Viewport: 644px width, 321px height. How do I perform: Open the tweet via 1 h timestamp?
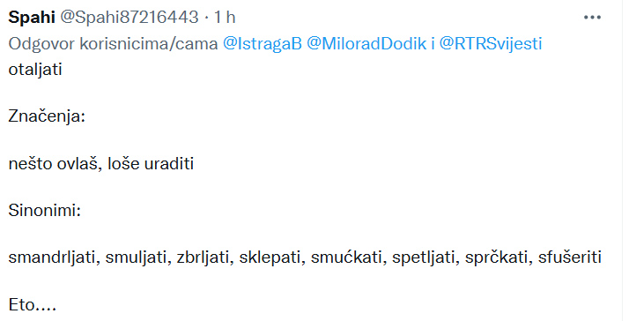click(225, 18)
